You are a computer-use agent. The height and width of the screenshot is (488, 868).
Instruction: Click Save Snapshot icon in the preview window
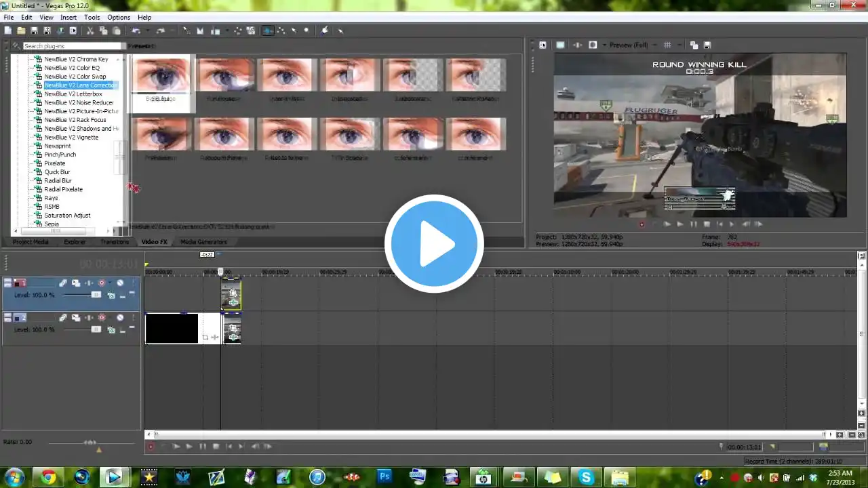click(x=707, y=45)
